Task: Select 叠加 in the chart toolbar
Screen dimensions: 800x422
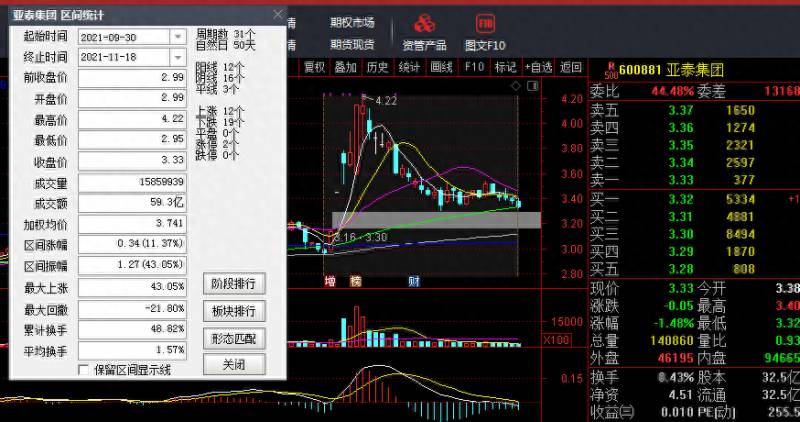Action: point(345,67)
